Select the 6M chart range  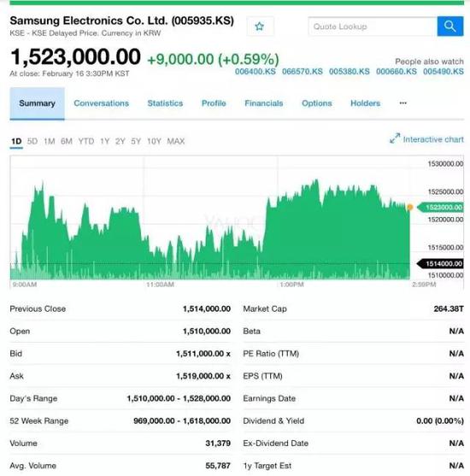pos(67,141)
